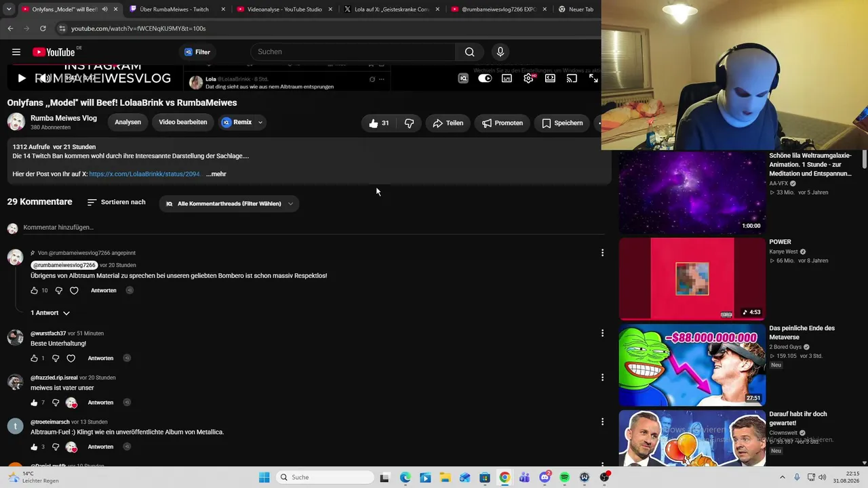This screenshot has width=868, height=488.
Task: Expand the 1 Antwort replies
Action: tap(50, 313)
